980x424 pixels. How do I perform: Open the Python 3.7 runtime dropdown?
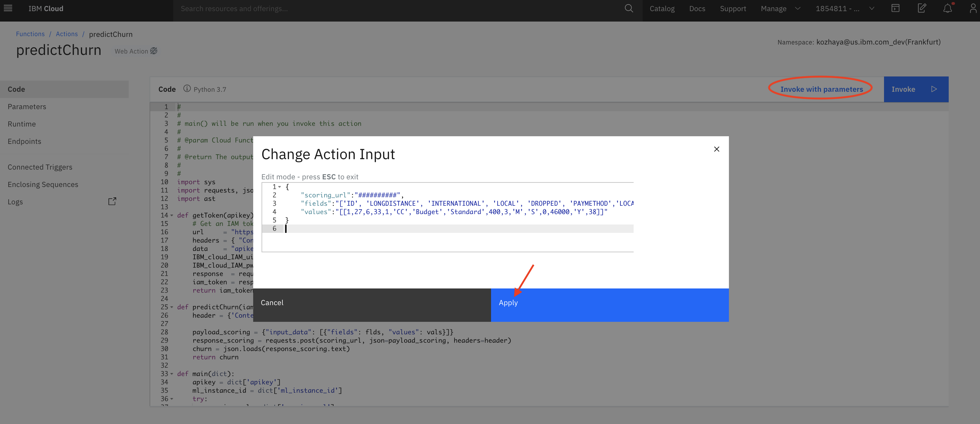210,89
